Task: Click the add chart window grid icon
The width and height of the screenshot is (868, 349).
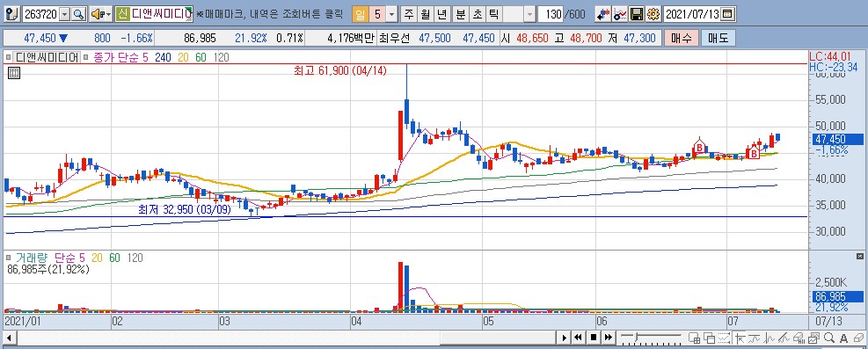Action: point(694,338)
